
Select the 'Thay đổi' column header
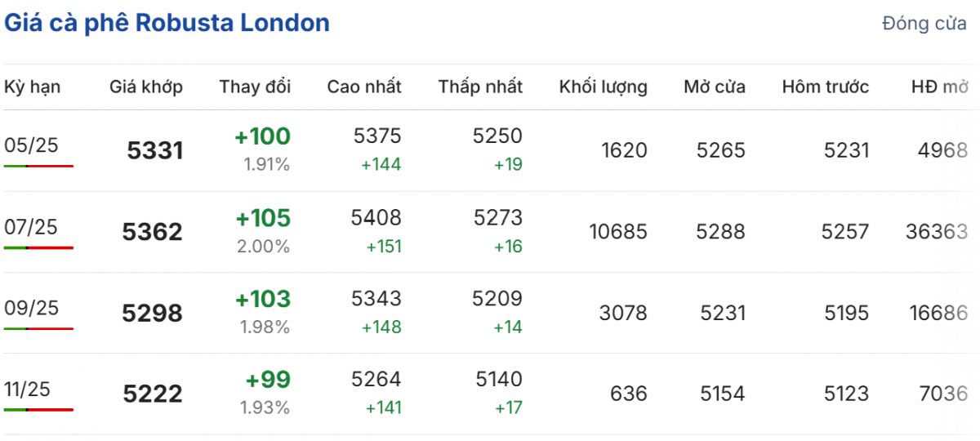coord(255,87)
